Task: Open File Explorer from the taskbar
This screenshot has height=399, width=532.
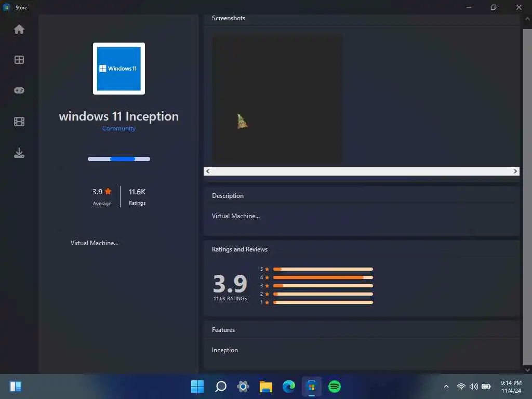Action: 265,387
